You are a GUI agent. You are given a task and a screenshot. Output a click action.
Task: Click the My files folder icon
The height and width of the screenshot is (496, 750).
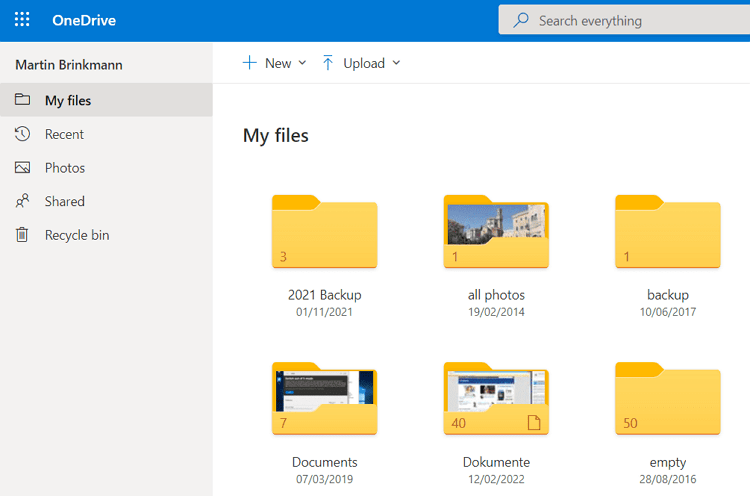click(x=22, y=100)
